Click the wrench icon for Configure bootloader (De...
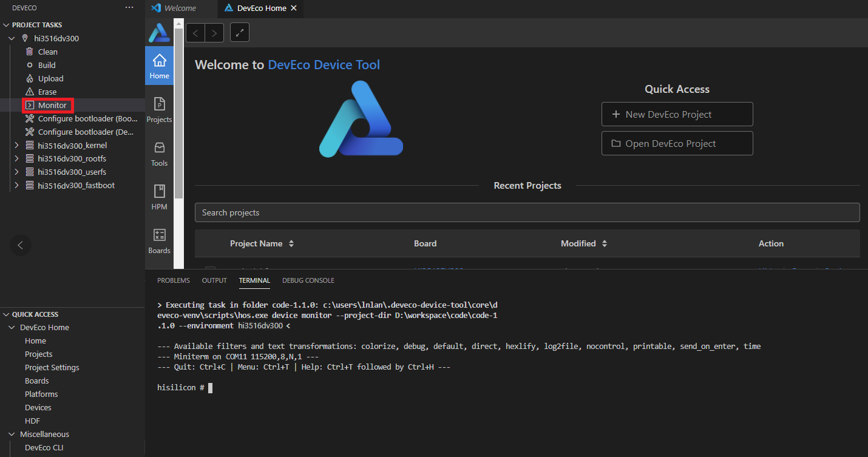 point(29,132)
